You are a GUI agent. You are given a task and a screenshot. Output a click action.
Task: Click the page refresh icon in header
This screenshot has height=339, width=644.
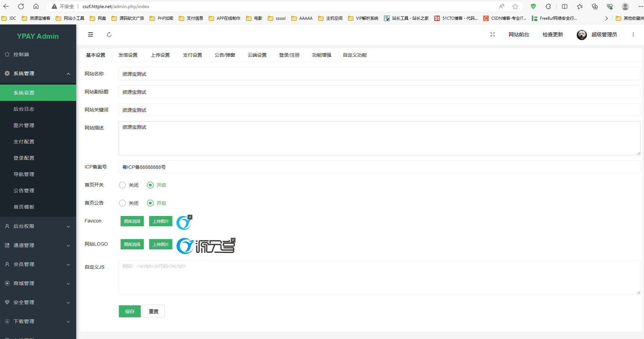(109, 35)
